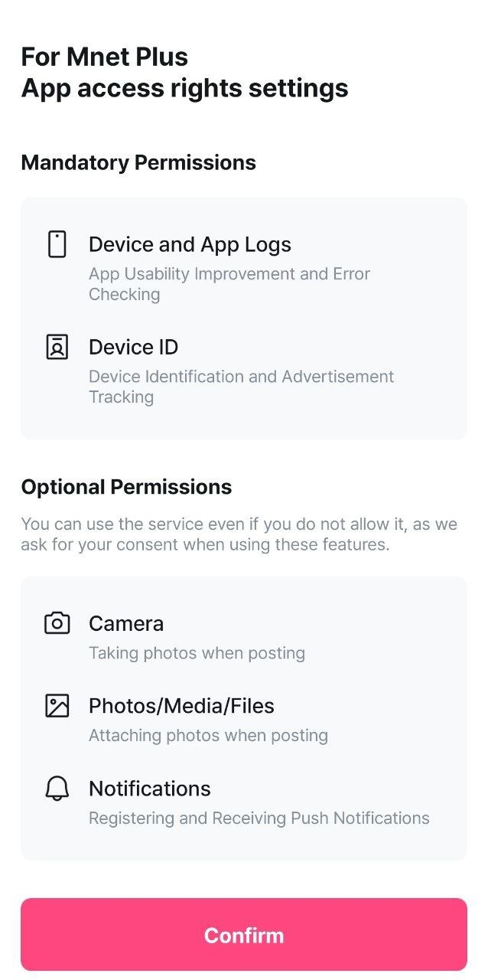488x980 pixels.
Task: Tap the Optional Permissions heading
Action: (x=126, y=487)
